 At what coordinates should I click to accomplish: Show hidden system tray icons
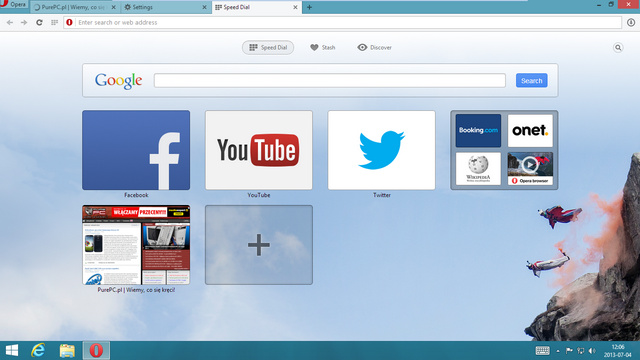[x=558, y=351]
